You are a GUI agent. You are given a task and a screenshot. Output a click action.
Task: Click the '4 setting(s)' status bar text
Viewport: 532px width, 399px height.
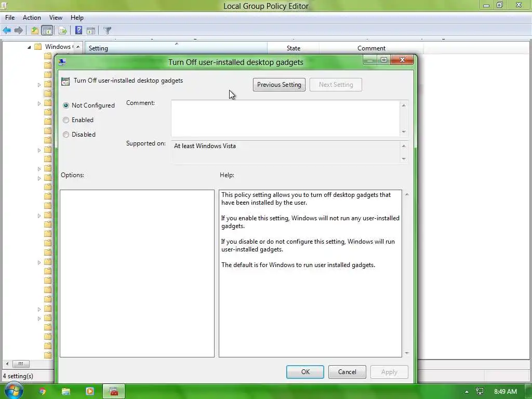[18, 376]
